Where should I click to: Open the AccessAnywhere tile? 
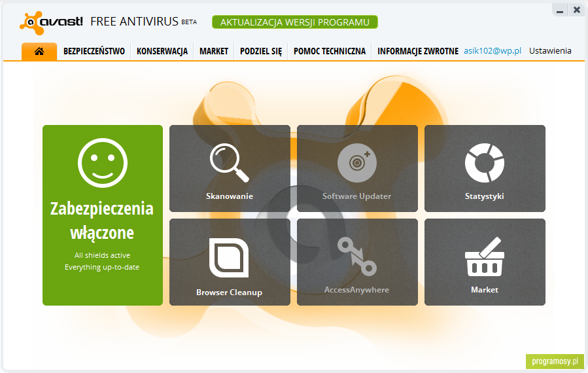pyautogui.click(x=357, y=262)
